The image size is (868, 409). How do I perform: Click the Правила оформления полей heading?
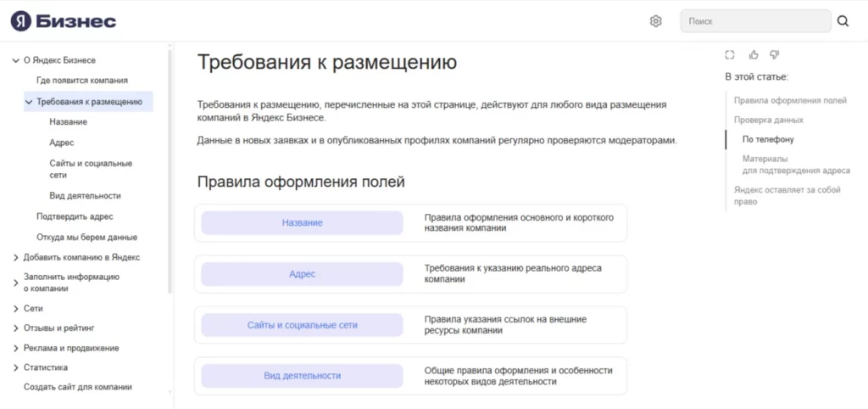[301, 182]
